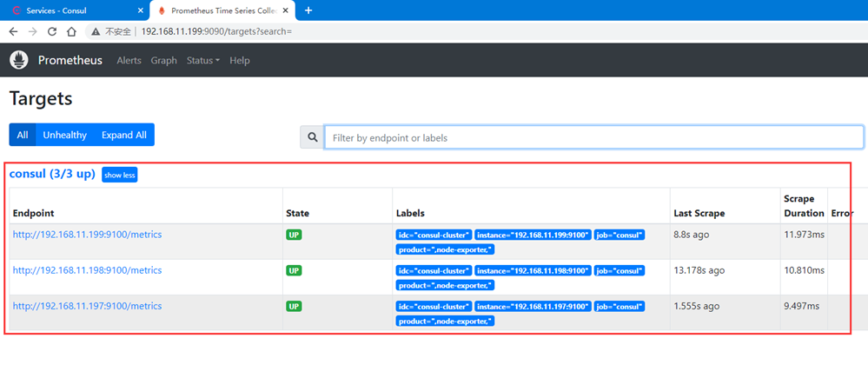Screen dimensions: 868x365
Task: Click the 1.555s ago last scrape value
Action: [x=696, y=306]
